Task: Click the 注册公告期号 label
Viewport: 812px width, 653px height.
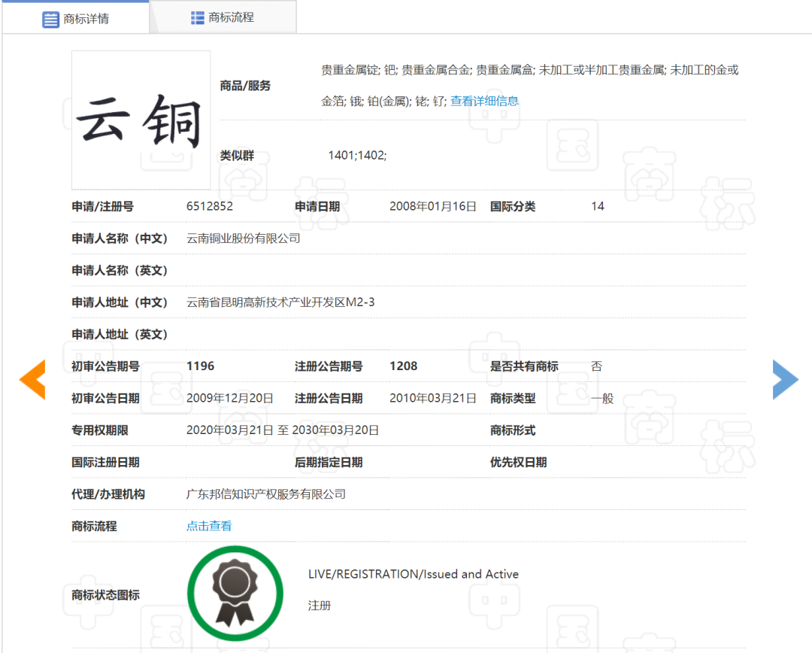Action: [329, 366]
